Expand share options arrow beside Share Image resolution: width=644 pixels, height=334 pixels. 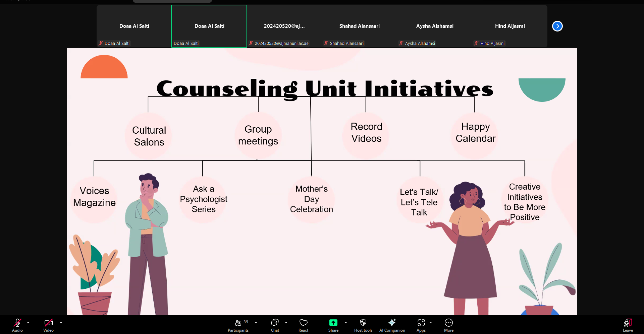(346, 323)
